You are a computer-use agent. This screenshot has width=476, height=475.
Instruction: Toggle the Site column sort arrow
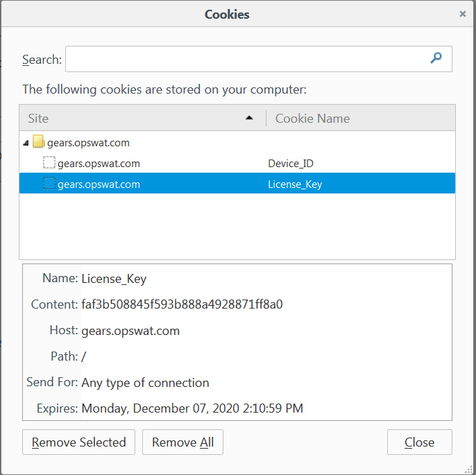(249, 118)
